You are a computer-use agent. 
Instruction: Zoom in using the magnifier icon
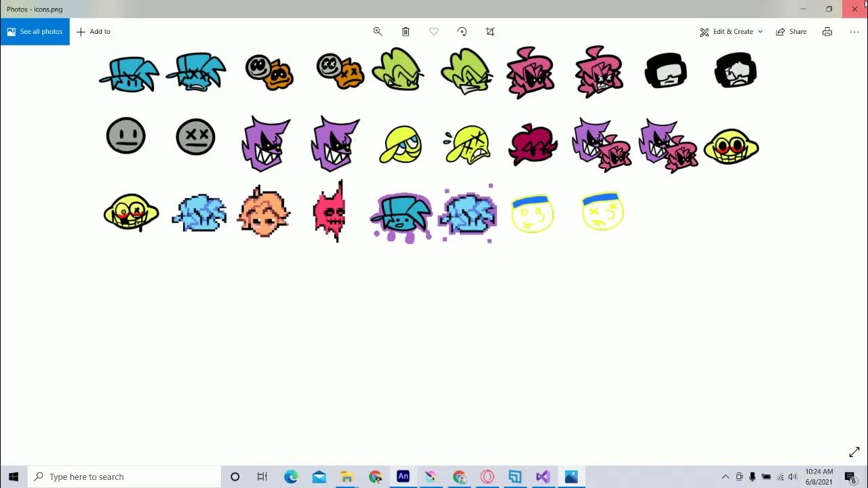pyautogui.click(x=378, y=32)
